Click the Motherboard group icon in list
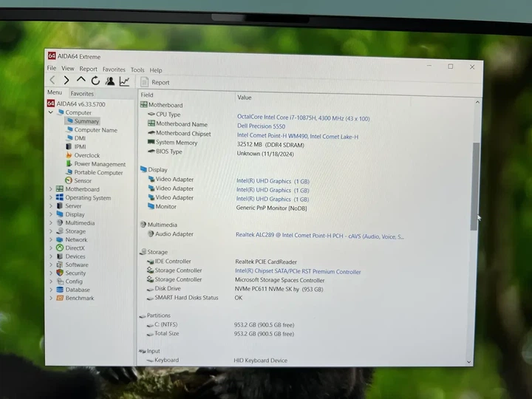 143,104
